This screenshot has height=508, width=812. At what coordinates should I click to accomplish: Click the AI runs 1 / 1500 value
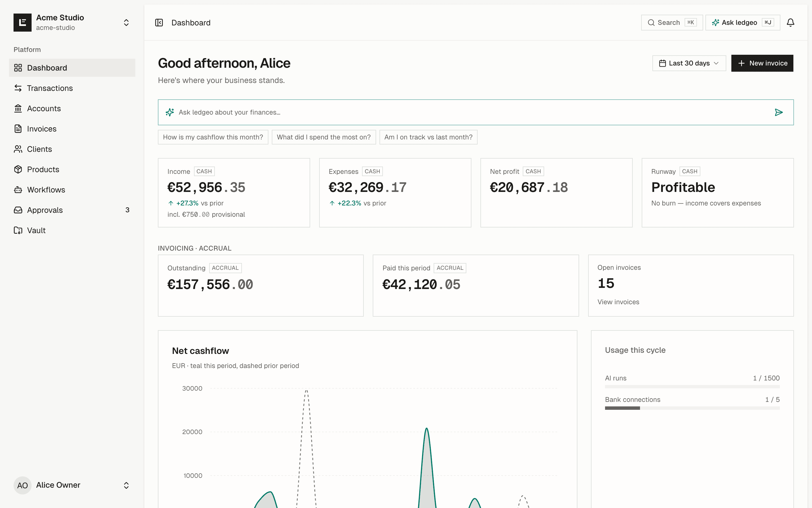coord(766,378)
